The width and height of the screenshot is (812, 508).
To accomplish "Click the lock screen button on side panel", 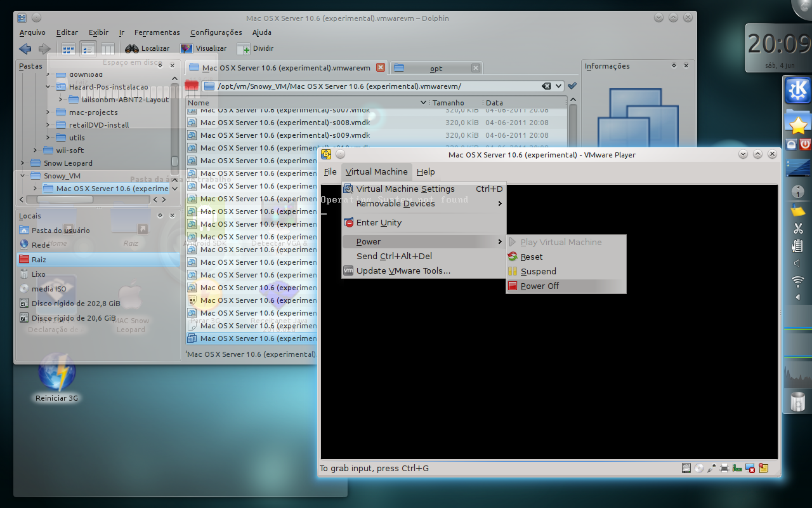I will (791, 144).
